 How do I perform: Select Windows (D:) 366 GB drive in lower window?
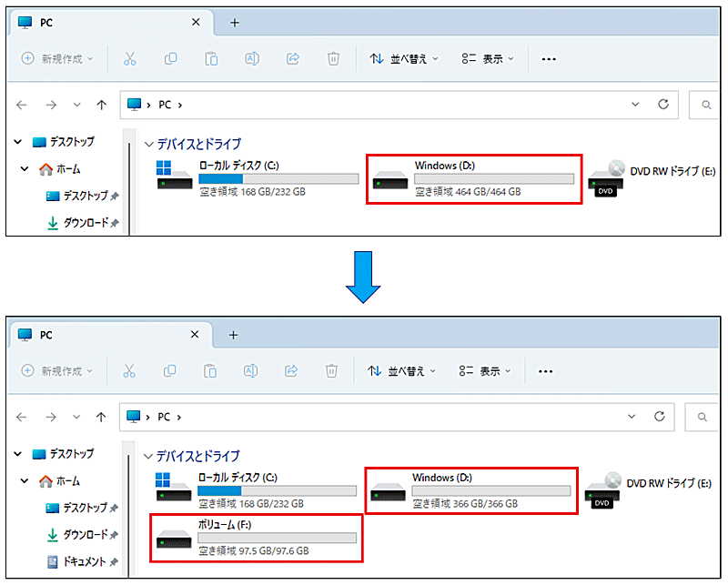point(470,490)
